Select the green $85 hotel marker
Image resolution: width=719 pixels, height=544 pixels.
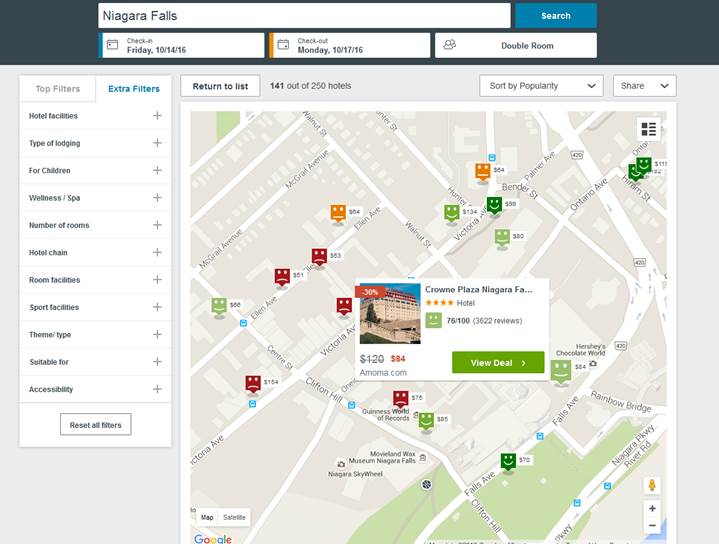[426, 421]
